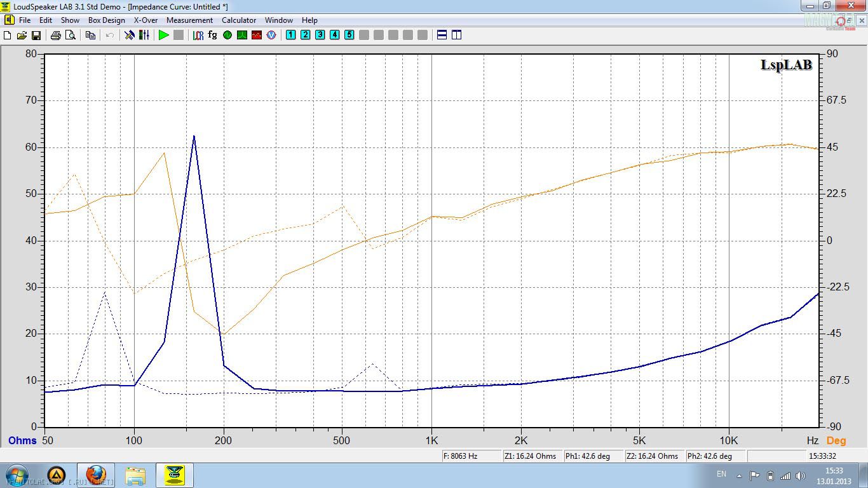This screenshot has height=488, width=868.
Task: Toggle curve memory 2 button
Action: click(305, 35)
